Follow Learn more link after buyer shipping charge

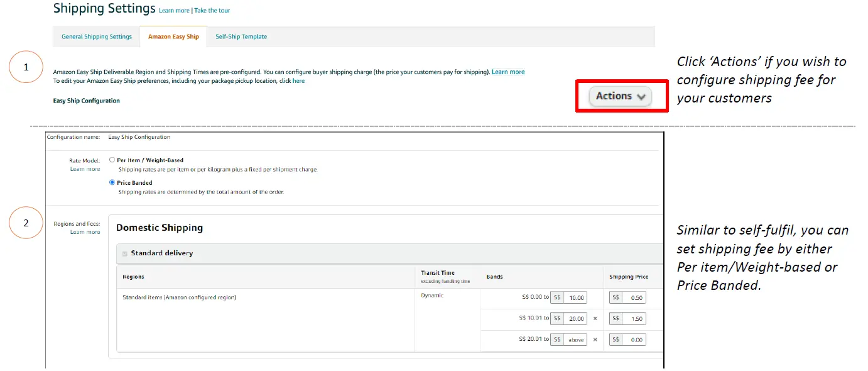click(508, 72)
